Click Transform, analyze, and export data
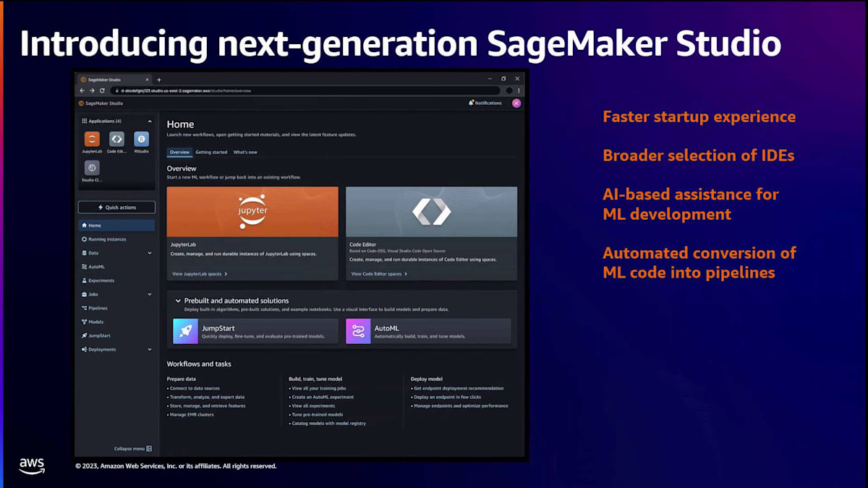The image size is (868, 488). [x=205, y=397]
